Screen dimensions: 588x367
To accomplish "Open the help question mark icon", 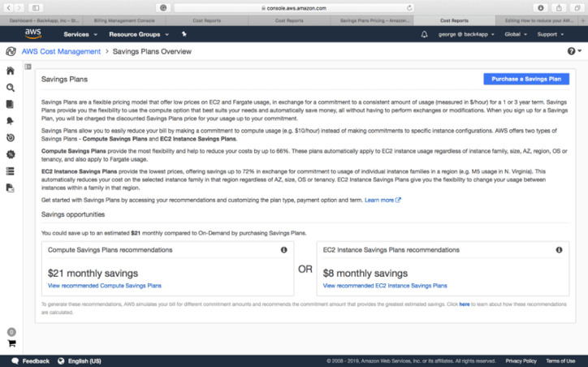I will 571,51.
